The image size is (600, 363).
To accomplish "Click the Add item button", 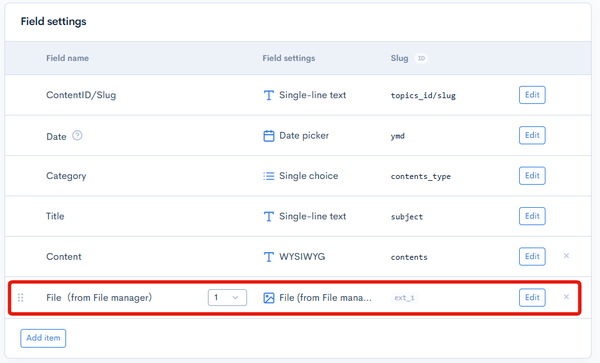I will [43, 338].
